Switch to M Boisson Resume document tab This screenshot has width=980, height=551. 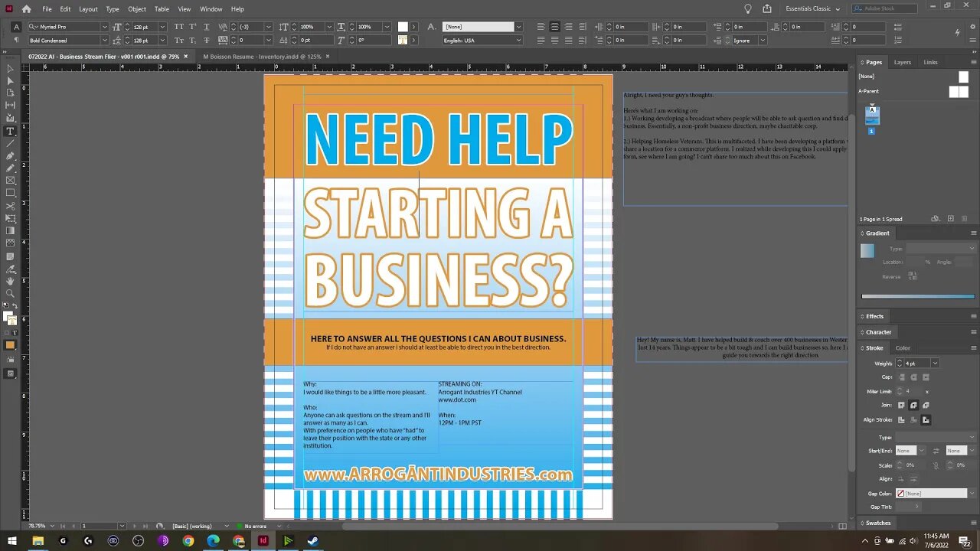click(261, 56)
